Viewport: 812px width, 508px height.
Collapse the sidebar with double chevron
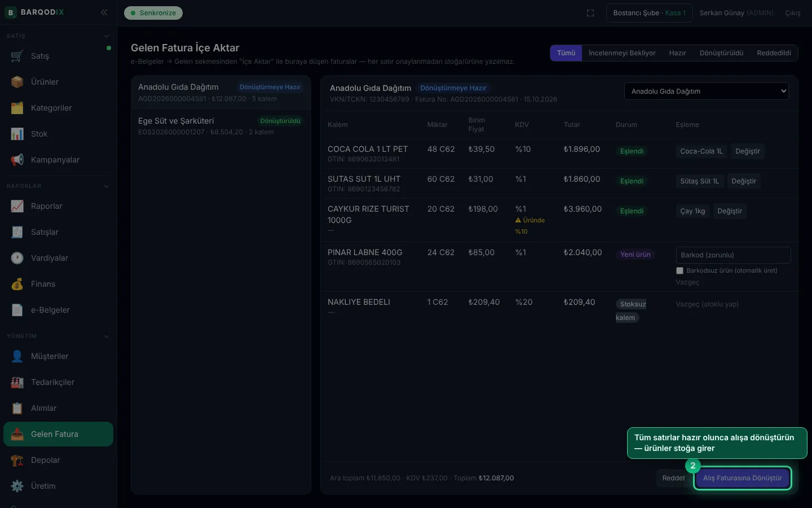(x=104, y=12)
